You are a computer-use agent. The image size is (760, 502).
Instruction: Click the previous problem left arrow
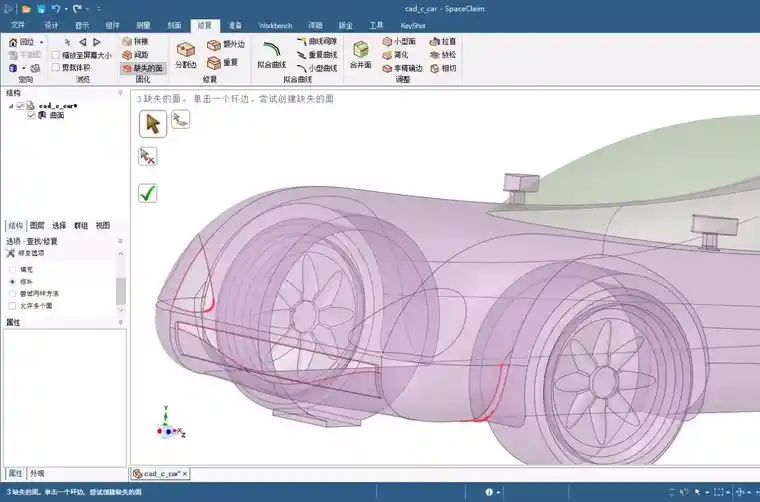[82, 42]
